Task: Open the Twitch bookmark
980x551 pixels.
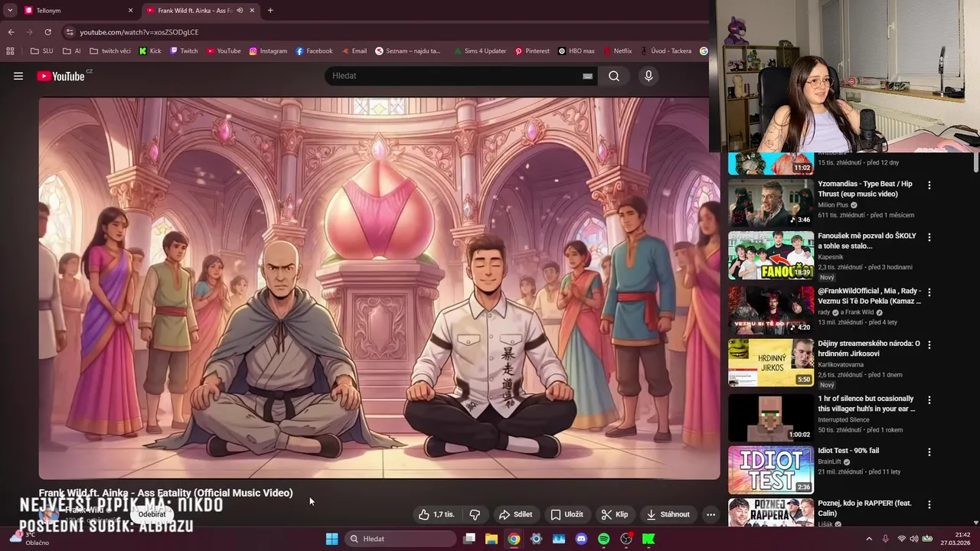Action: [x=184, y=51]
